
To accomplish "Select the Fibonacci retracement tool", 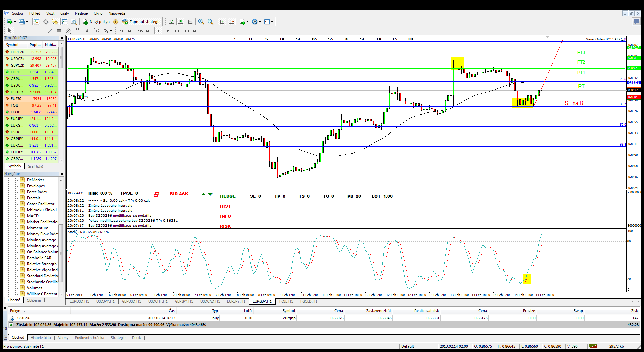I will pos(78,31).
